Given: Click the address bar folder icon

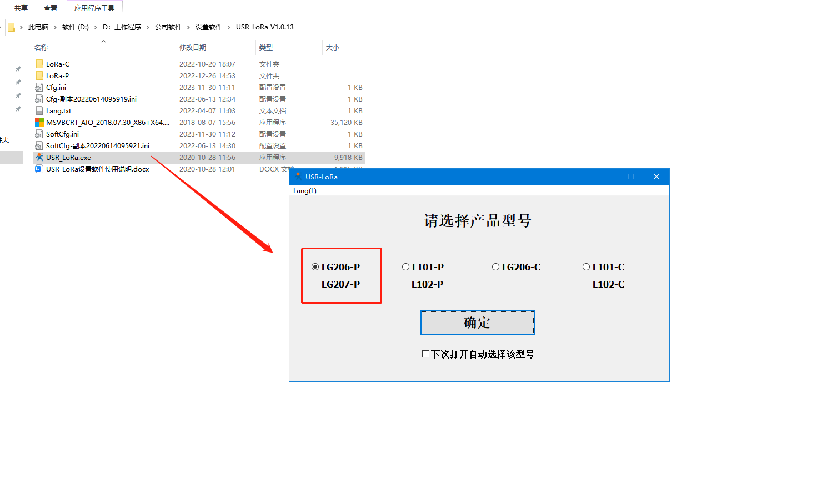Looking at the screenshot, I should pos(11,27).
